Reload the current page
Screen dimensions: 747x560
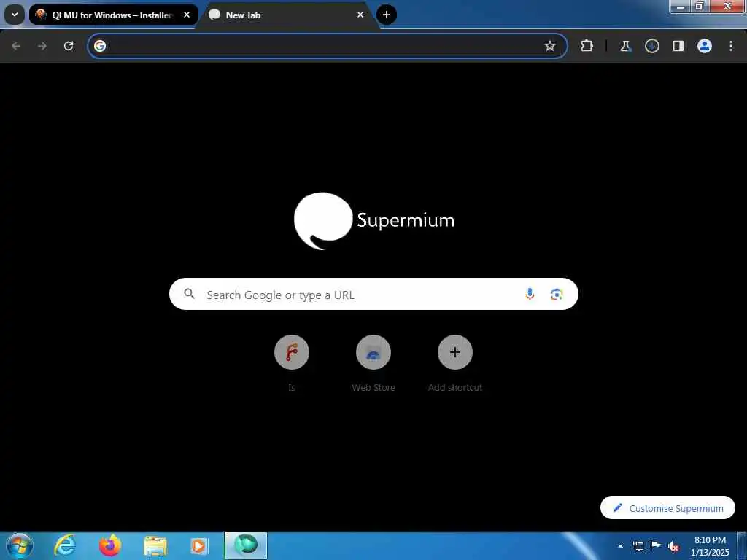69,46
